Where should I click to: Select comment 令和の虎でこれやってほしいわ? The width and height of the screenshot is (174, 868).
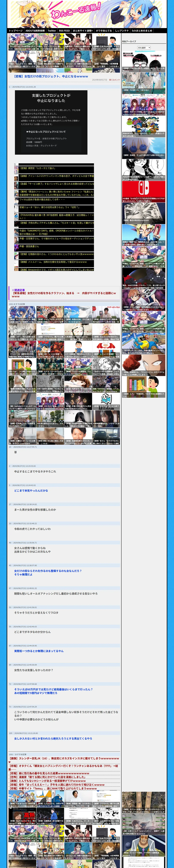tap(32, 529)
